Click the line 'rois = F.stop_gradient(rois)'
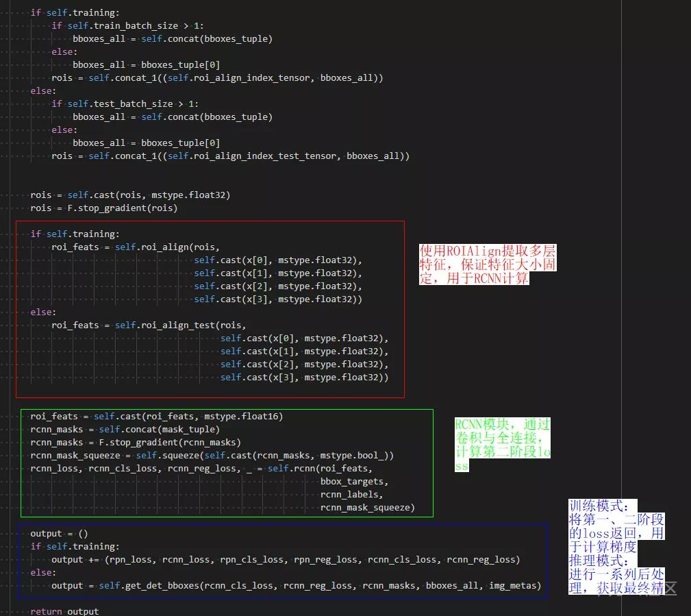Image resolution: width=691 pixels, height=616 pixels. tap(103, 208)
